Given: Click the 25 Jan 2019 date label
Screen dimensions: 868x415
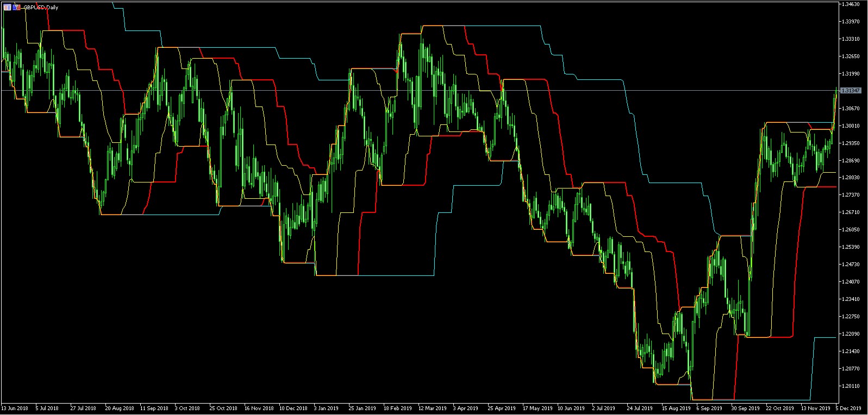Looking at the screenshot, I should 363,408.
